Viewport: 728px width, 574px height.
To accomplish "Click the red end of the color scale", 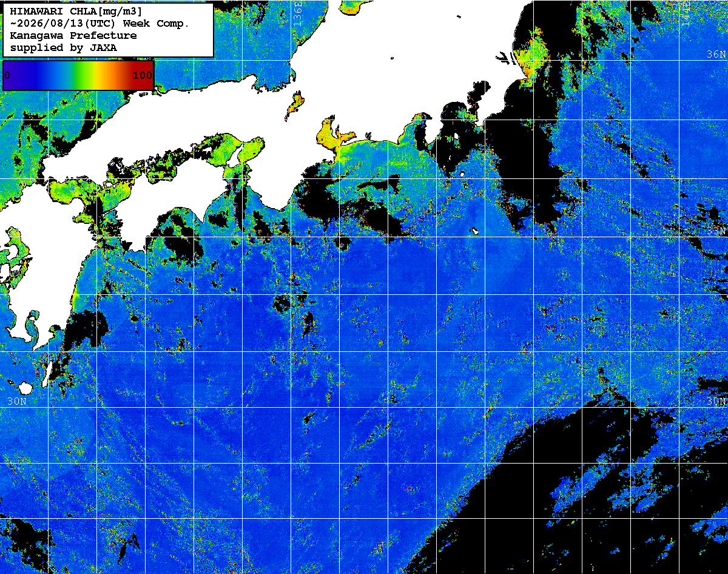I will 144,75.
